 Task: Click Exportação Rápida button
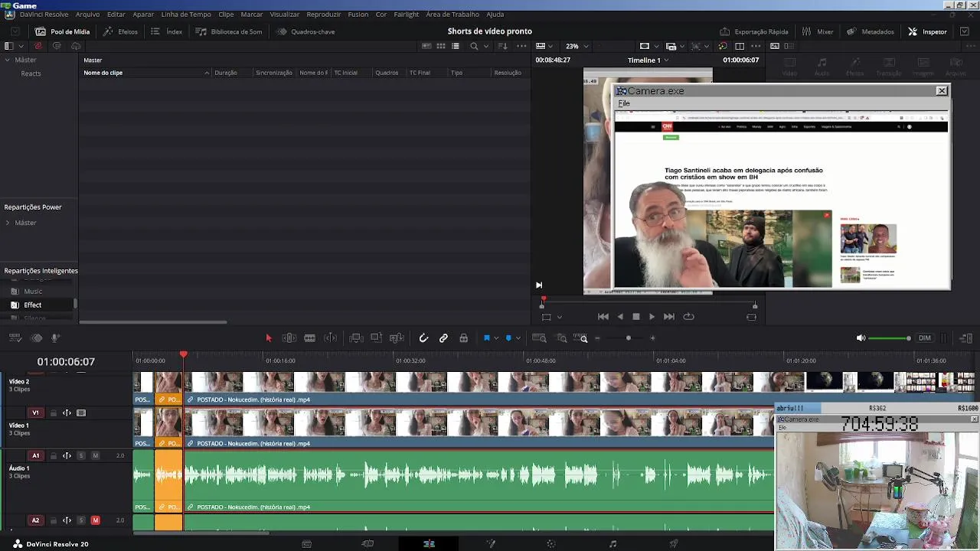tap(753, 31)
